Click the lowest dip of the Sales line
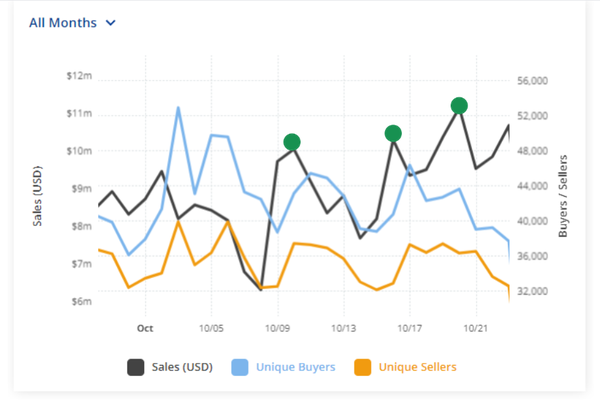The width and height of the screenshot is (600, 400). pyautogui.click(x=261, y=289)
